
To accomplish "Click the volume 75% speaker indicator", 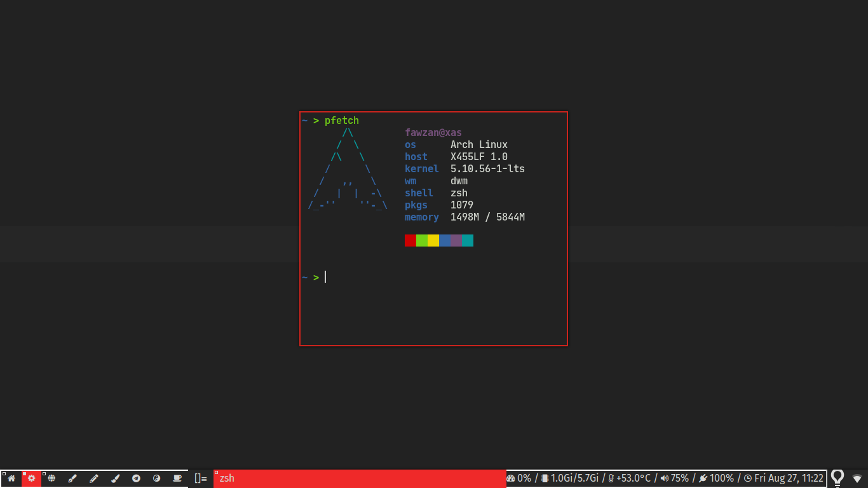I will [675, 478].
